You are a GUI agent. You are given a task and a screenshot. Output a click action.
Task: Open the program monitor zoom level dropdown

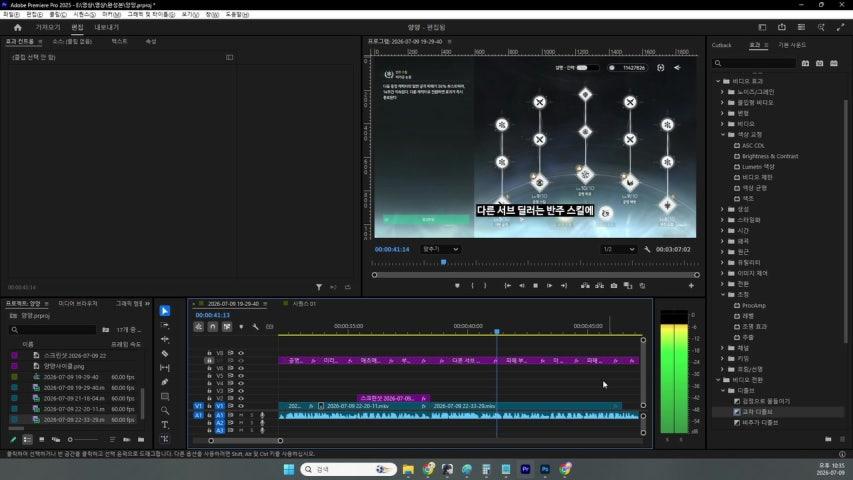[440, 249]
